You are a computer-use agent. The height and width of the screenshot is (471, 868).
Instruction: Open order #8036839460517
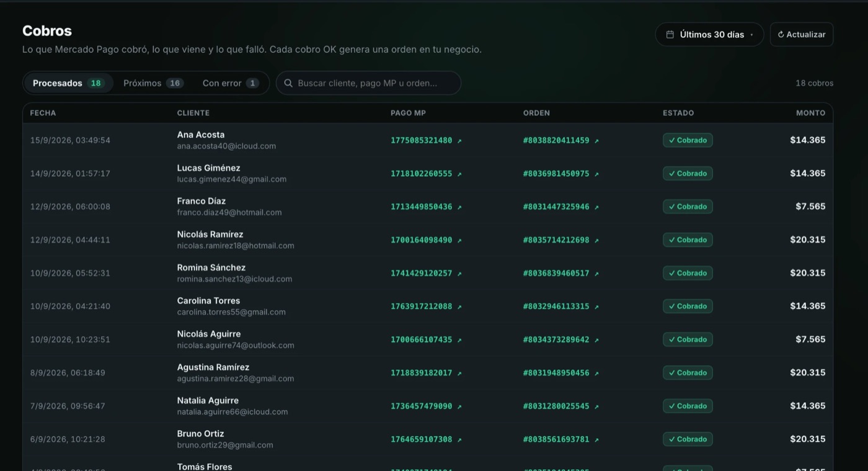[x=556, y=273]
